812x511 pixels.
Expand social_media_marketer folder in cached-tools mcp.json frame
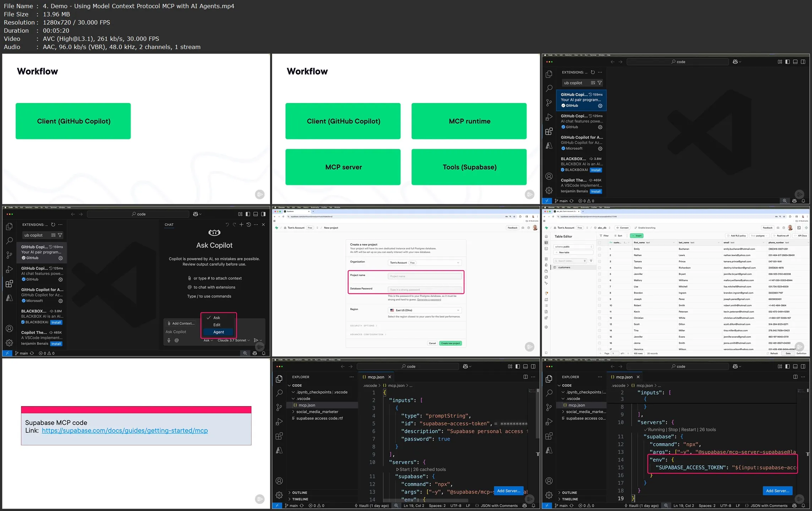pos(317,412)
